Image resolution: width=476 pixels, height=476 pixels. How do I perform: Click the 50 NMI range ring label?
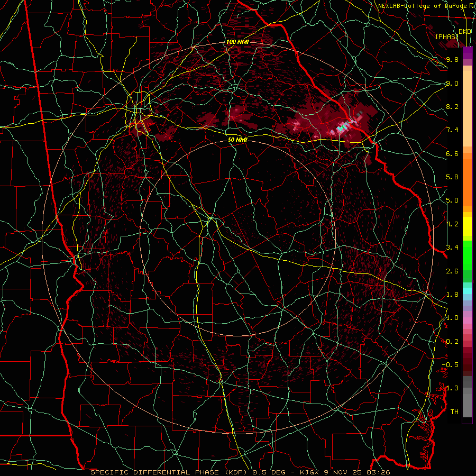point(237,140)
